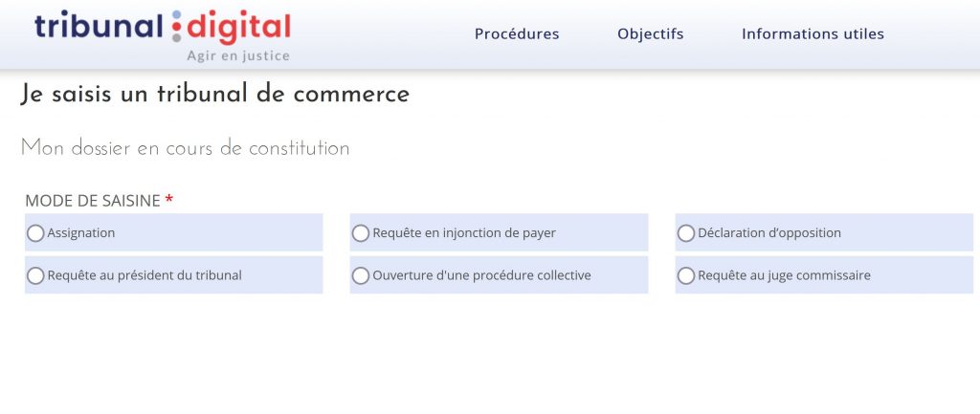Choose the 'Requête en injonction de payer' radio

pyautogui.click(x=361, y=233)
